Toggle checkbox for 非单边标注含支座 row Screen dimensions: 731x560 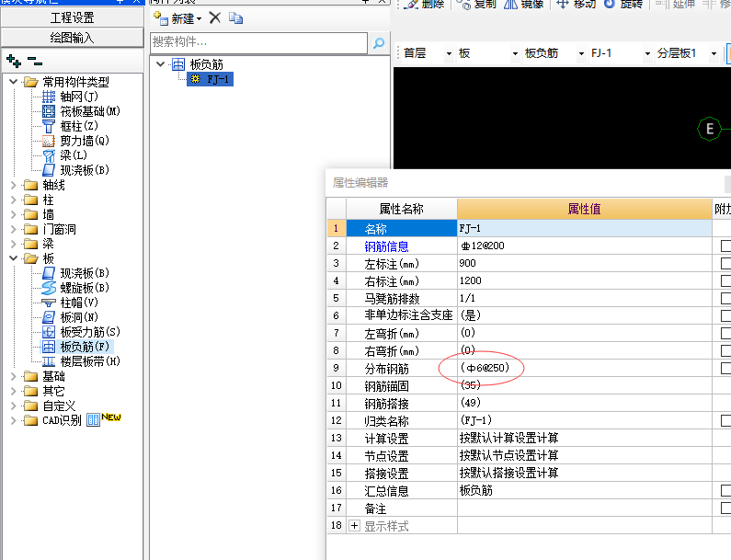725,315
